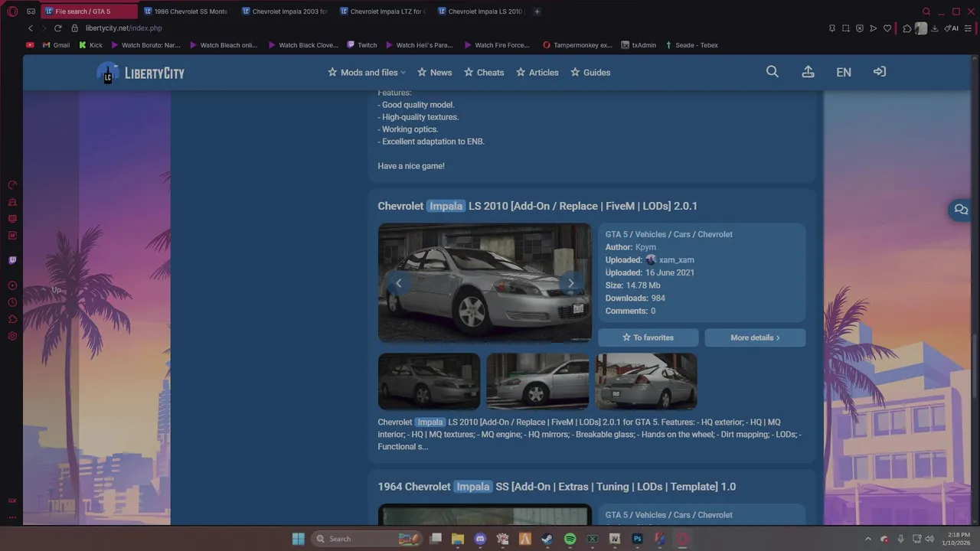
Task: Click the ad blocker shield icon
Action: click(x=860, y=28)
